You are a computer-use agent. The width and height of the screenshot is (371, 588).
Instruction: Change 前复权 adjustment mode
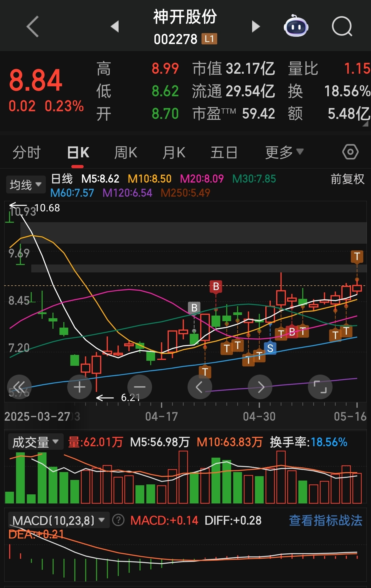pyautogui.click(x=348, y=179)
